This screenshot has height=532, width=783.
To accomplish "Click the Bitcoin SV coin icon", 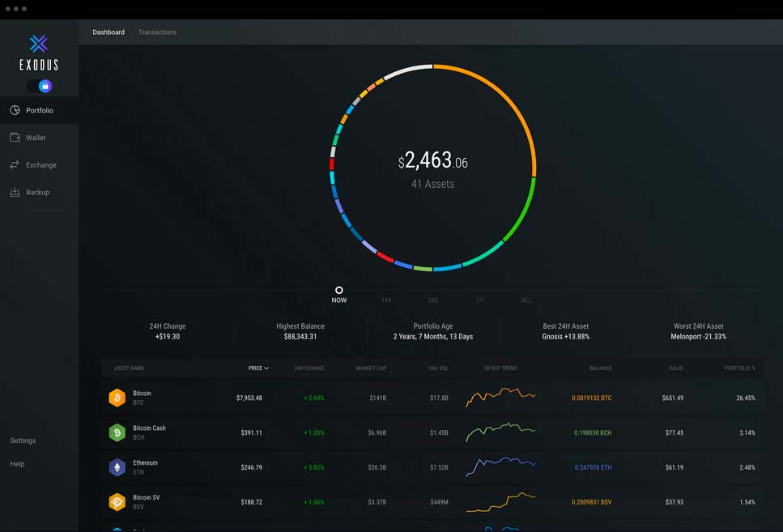I will [x=117, y=502].
